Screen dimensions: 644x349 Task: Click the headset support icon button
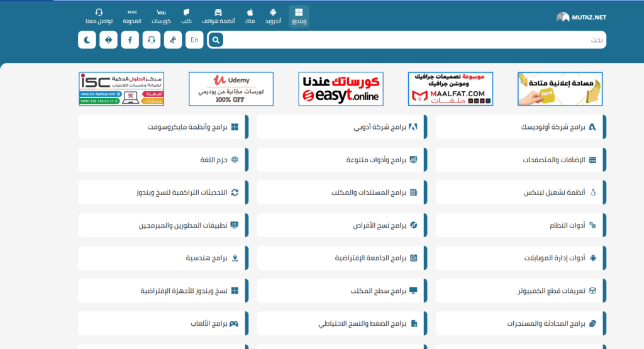coord(151,40)
